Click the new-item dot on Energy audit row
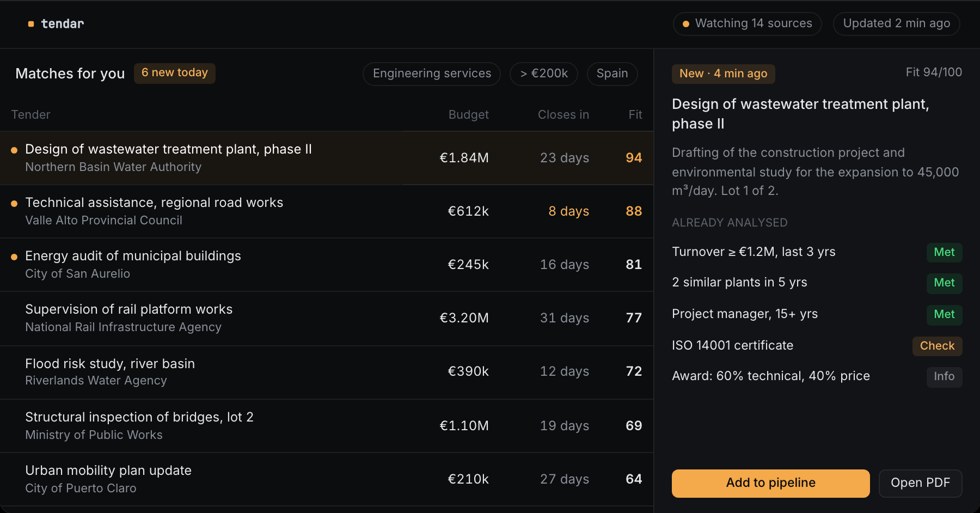Image resolution: width=980 pixels, height=513 pixels. (14, 257)
